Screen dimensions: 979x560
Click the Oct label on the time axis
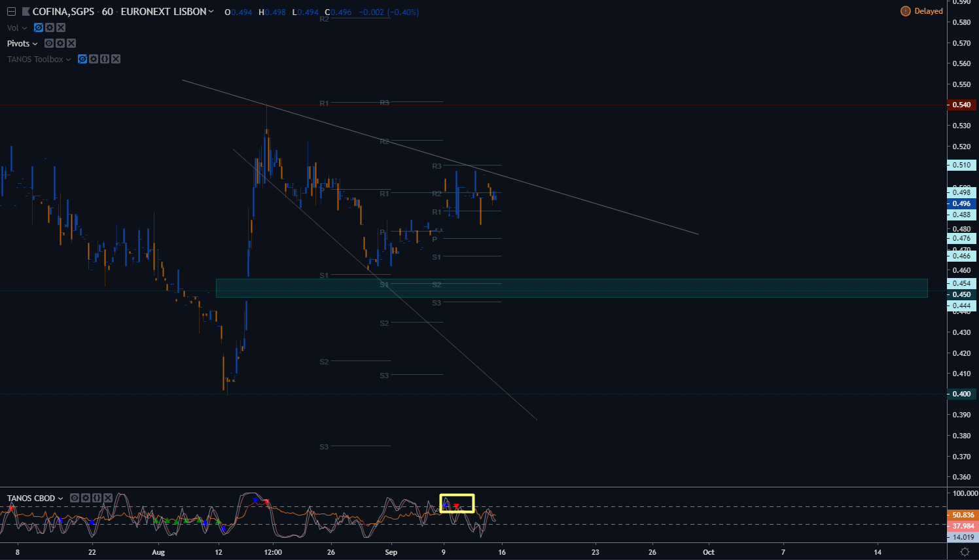pyautogui.click(x=709, y=552)
